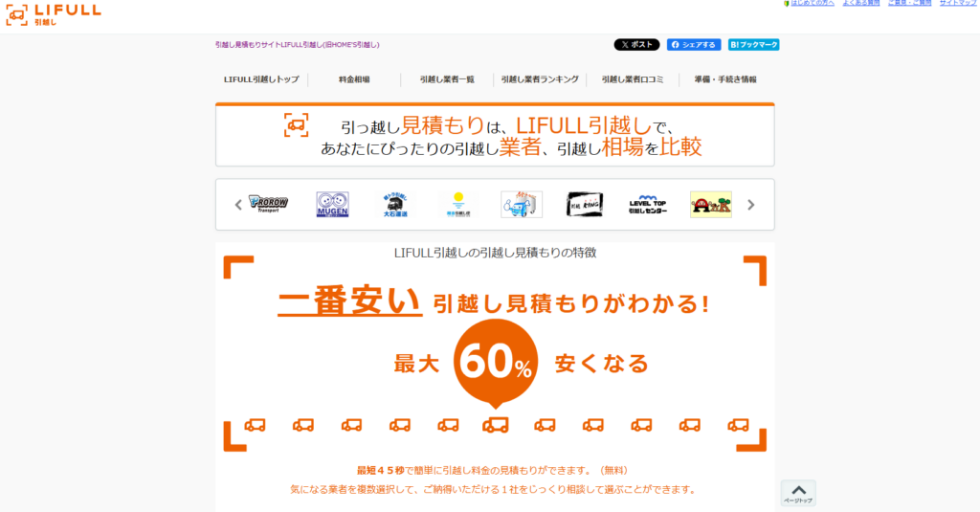Open the 準備・手続き情報 nav item
Viewport: 980px width, 512px height.
click(725, 79)
